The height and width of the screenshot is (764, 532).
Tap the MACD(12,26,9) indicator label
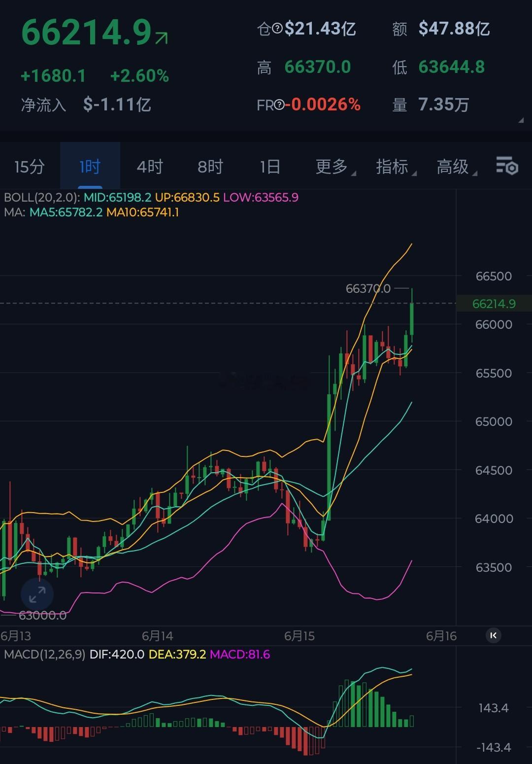(x=44, y=655)
